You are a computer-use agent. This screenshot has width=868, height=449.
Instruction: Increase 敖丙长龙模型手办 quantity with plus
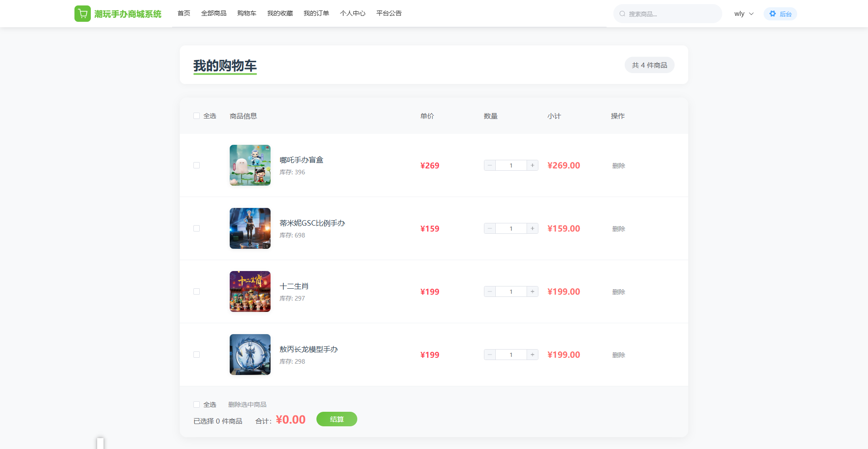533,355
